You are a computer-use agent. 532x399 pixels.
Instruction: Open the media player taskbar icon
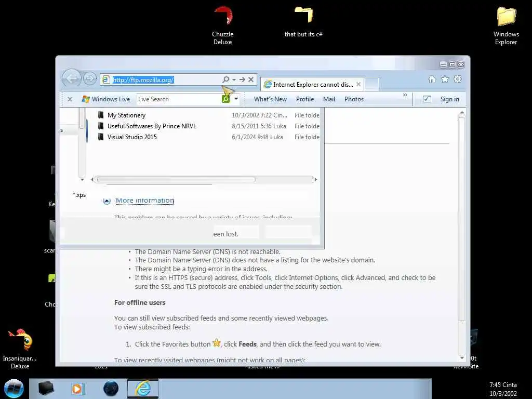pos(77,389)
